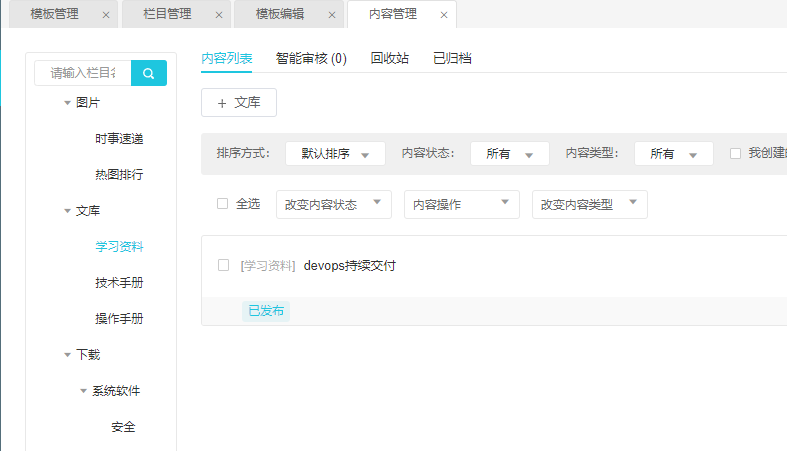Close the 模板编辑 tab
Screen dimensions: 787x451
coord(332,15)
